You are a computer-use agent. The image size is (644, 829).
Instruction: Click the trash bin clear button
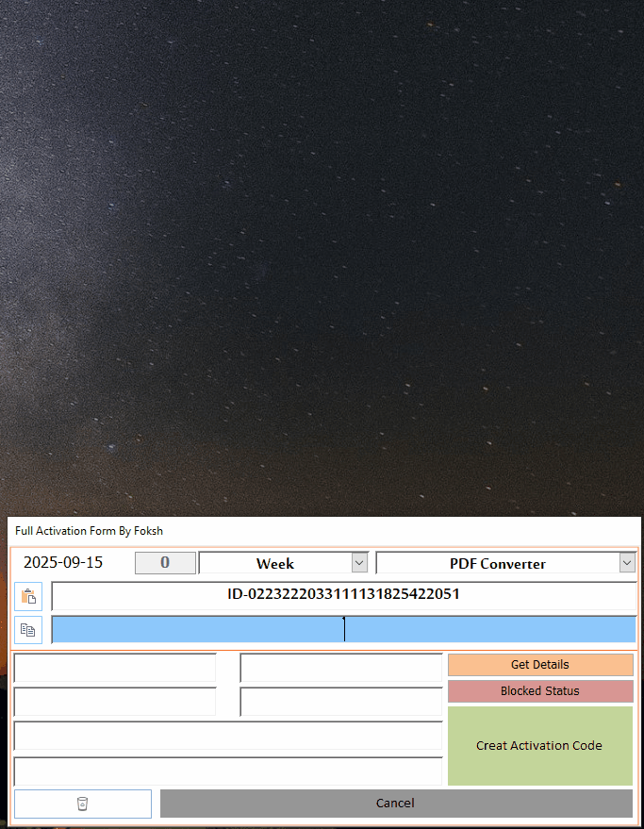[x=82, y=804]
